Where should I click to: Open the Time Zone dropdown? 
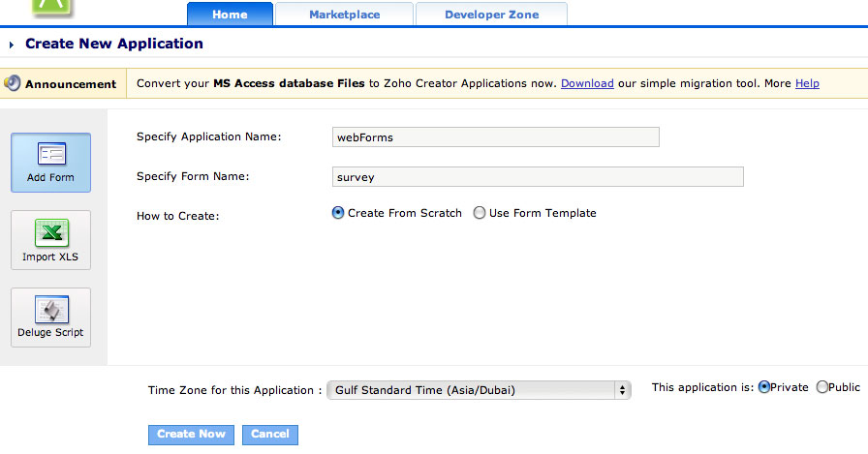coord(479,390)
